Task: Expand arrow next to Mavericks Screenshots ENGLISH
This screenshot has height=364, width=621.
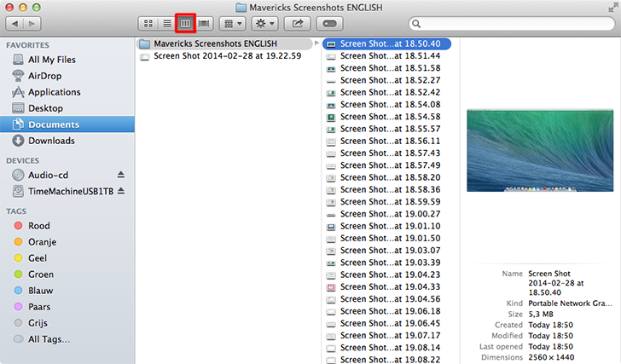Action: [316, 43]
